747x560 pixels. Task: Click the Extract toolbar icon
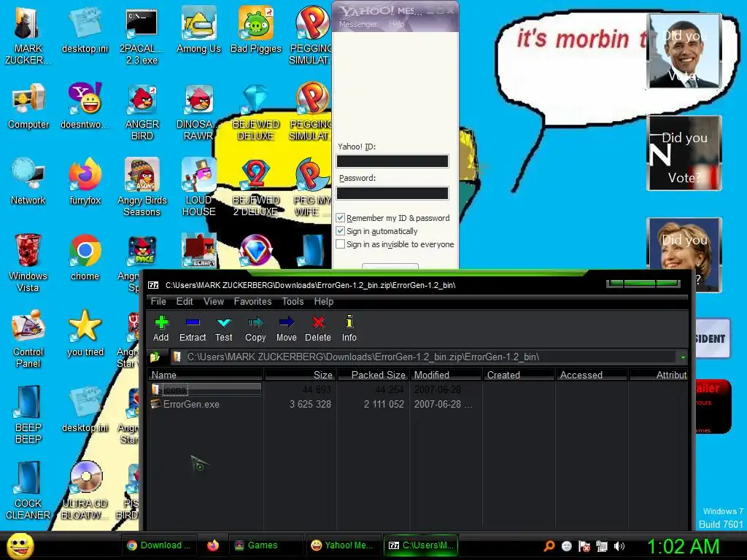(x=193, y=329)
